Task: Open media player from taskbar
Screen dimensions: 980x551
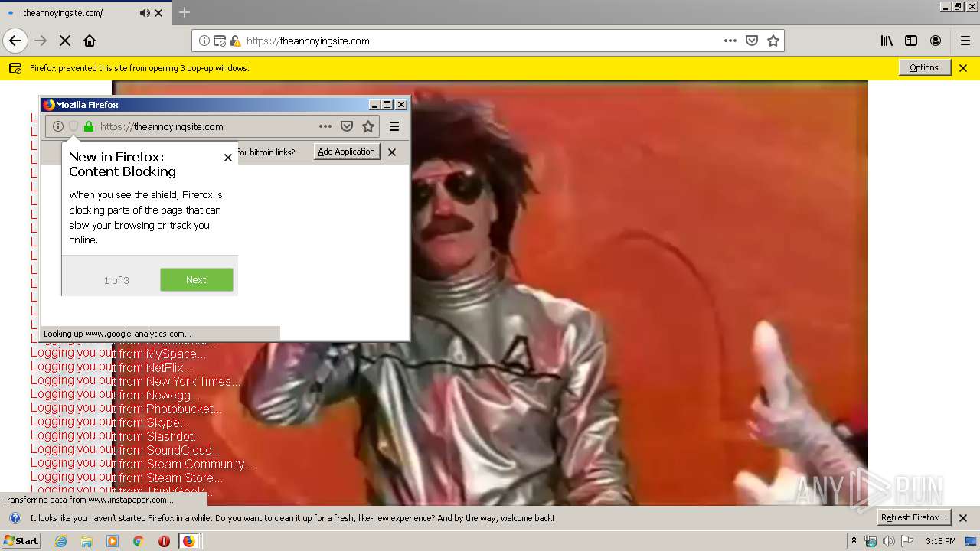Action: click(113, 541)
